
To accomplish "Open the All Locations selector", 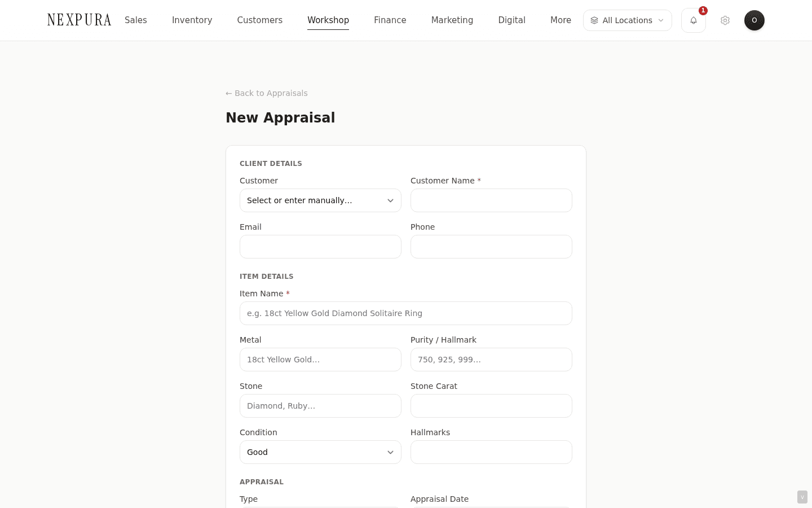I will pyautogui.click(x=628, y=20).
